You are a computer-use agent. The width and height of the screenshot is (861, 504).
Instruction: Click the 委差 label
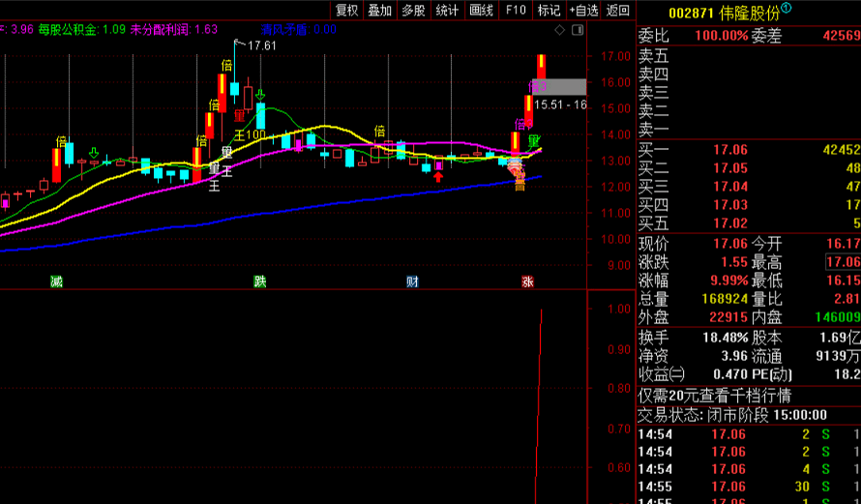[766, 36]
